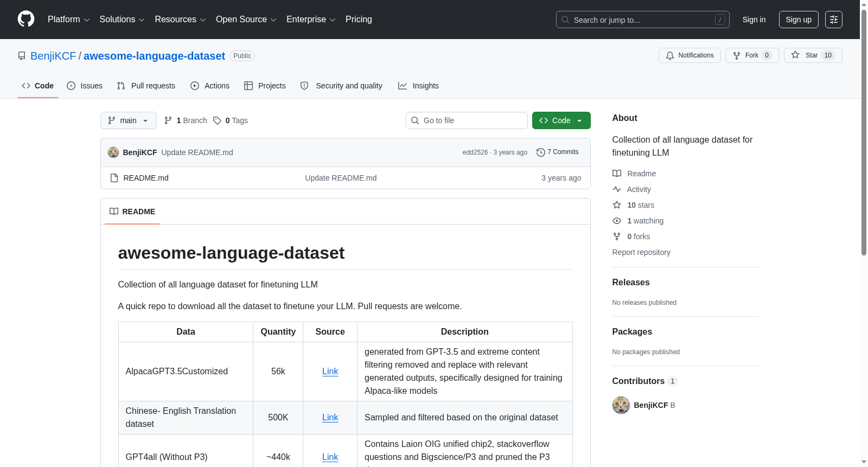Image resolution: width=868 pixels, height=467 pixels.
Task: Open the Link for Chinese-English Translation dataset
Action: 330,418
